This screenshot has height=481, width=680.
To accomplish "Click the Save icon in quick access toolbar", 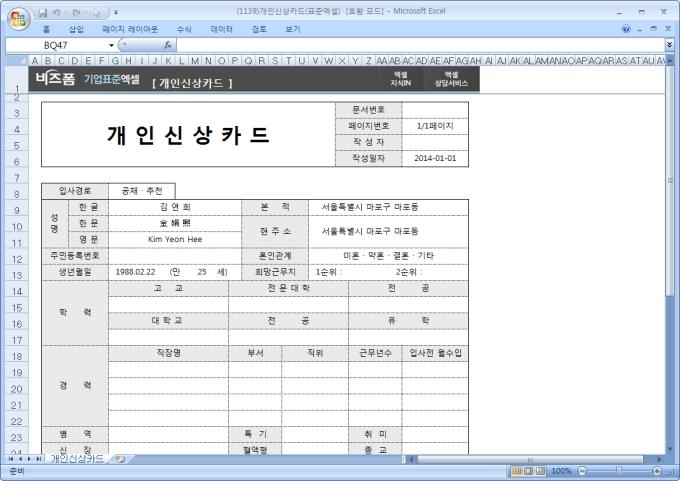I will coord(42,13).
